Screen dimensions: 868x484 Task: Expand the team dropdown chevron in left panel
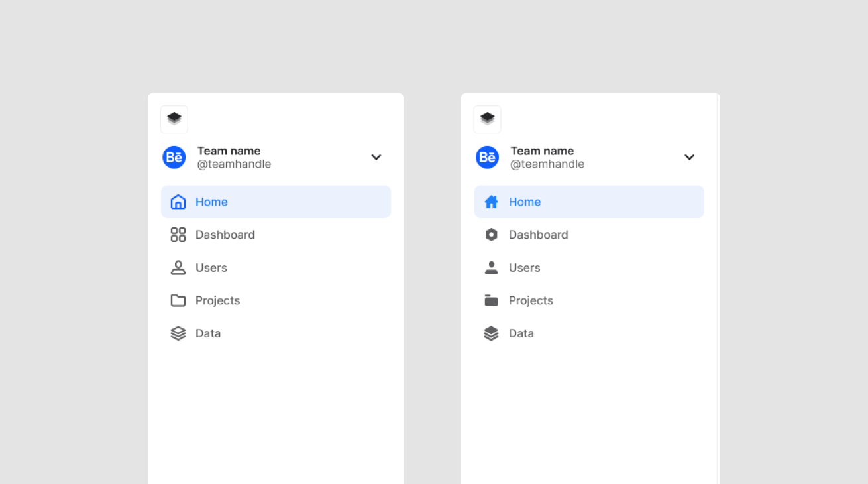376,157
